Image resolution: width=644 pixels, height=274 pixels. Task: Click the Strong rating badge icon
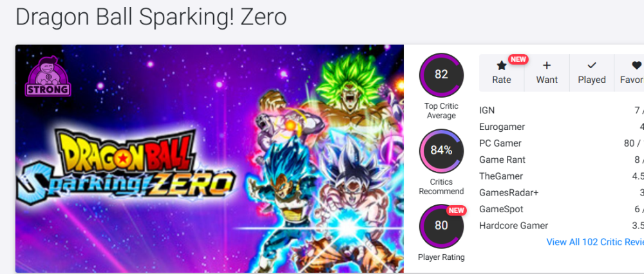(48, 76)
